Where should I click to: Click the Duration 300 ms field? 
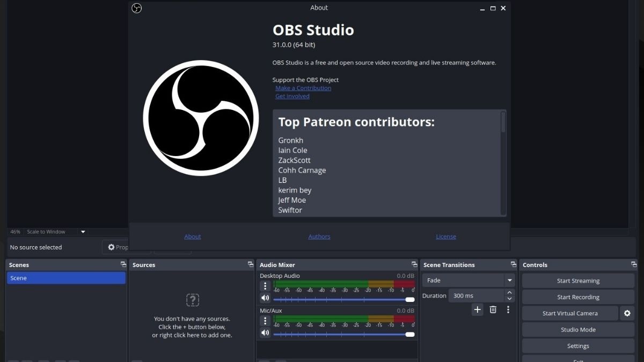point(477,295)
